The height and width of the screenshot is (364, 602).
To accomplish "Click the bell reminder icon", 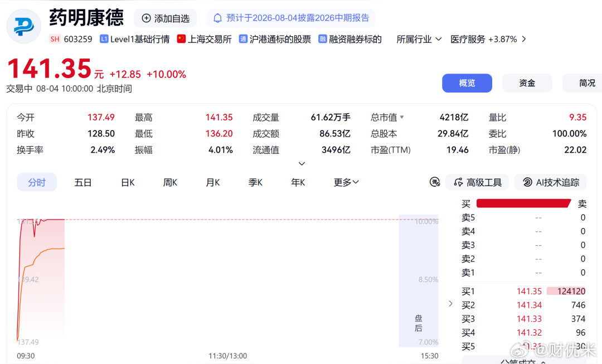I will [217, 18].
